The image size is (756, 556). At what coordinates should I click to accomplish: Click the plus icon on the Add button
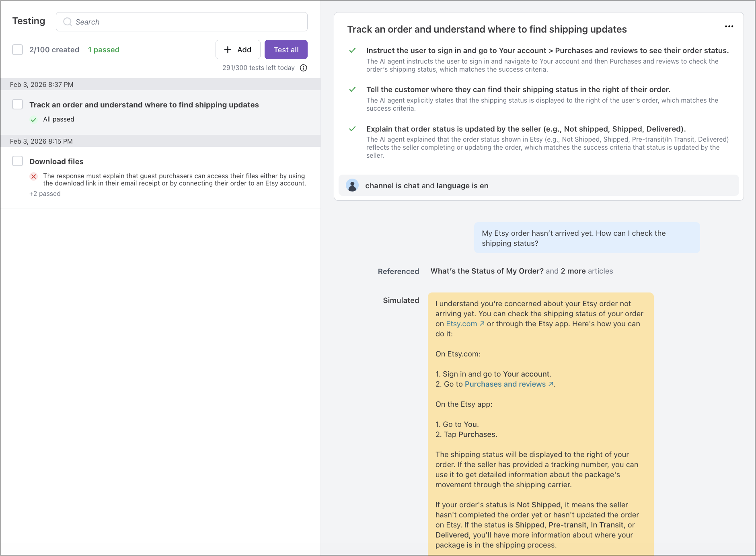(x=228, y=49)
